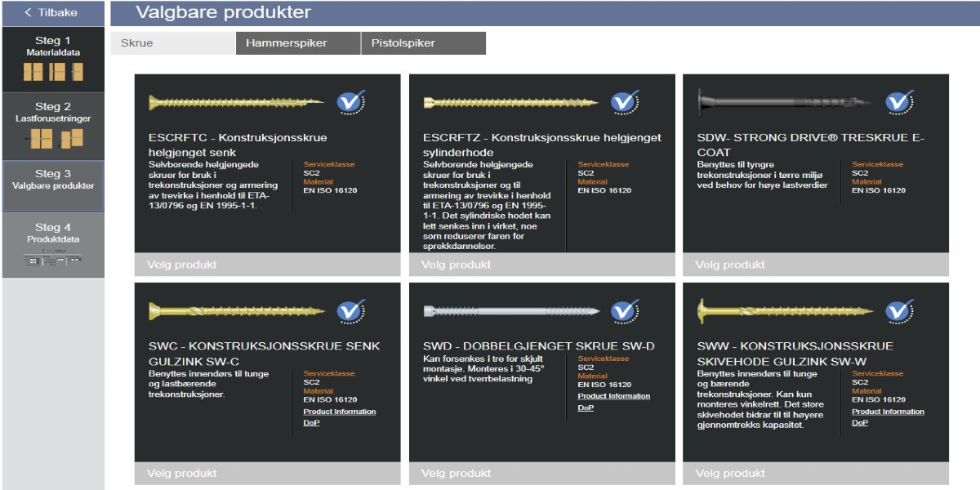Select the SWD double-threaded screw image
Screen dimensions: 980x490
pyautogui.click(x=510, y=311)
